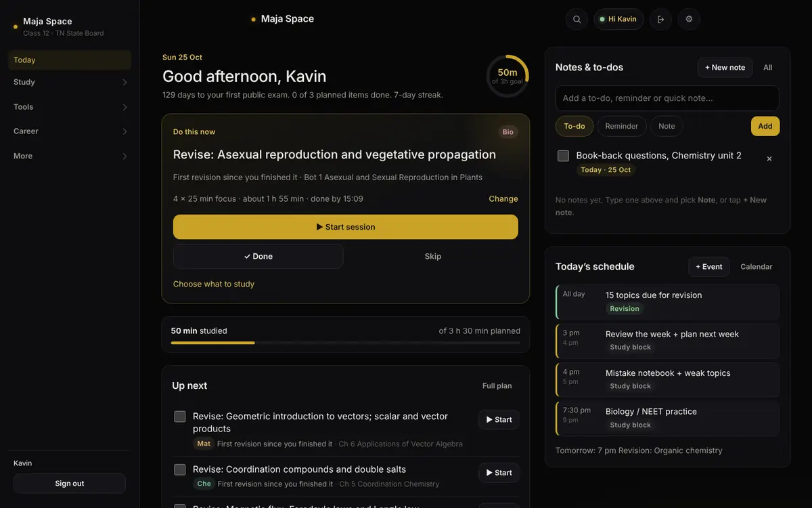This screenshot has height=508, width=812.
Task: Click the sign-out arrow icon in top bar
Action: pyautogui.click(x=660, y=19)
